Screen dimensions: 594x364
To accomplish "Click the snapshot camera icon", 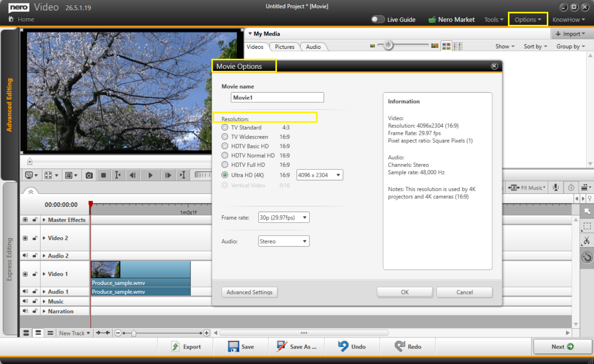I will point(89,175).
